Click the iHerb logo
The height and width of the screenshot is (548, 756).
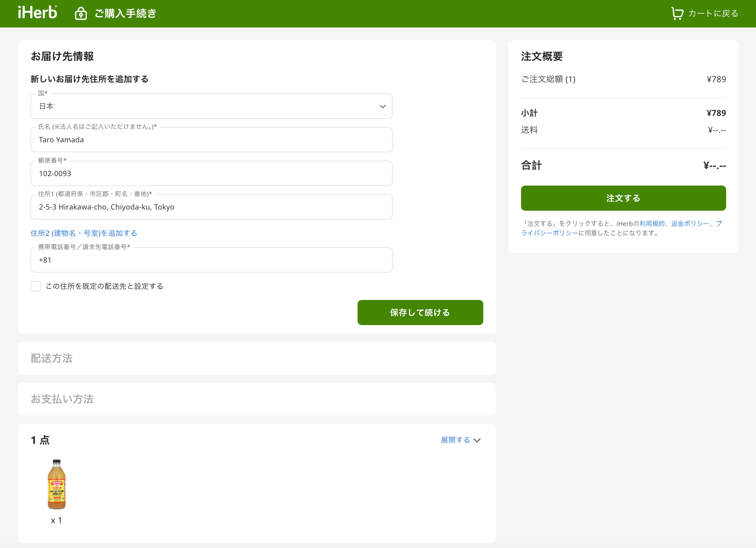(x=37, y=13)
